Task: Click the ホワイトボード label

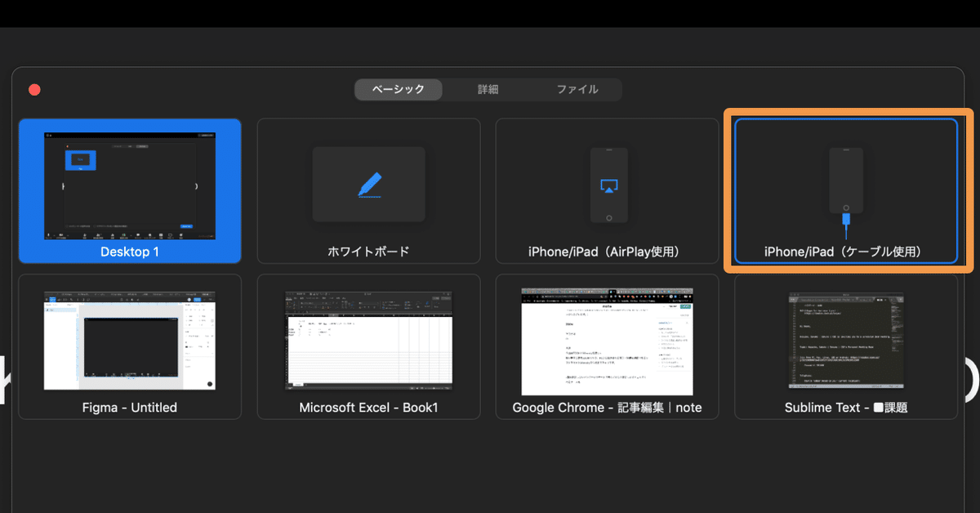Action: coord(368,252)
